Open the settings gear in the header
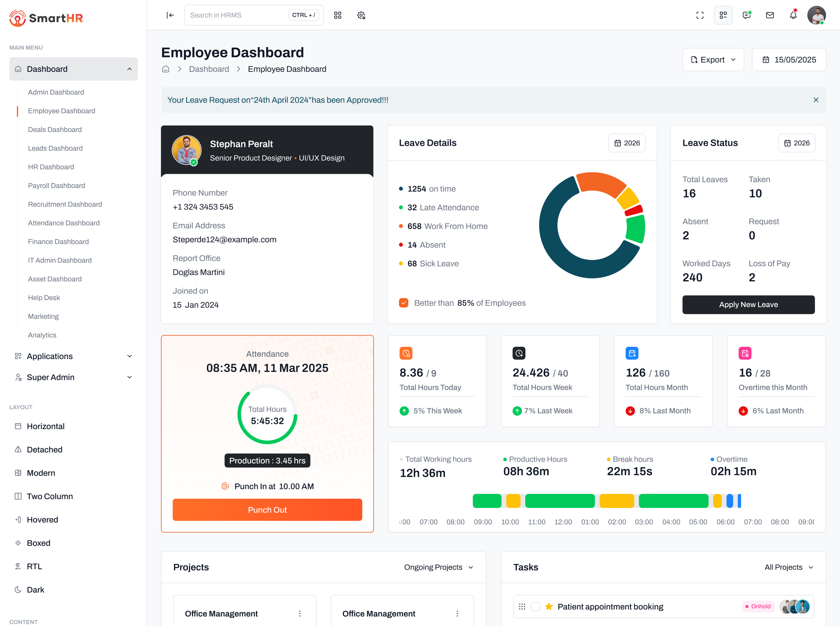 (x=361, y=15)
